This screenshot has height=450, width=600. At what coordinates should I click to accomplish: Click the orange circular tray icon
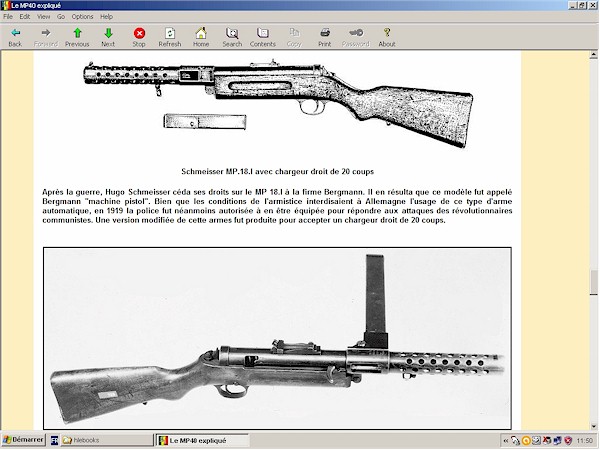(526, 441)
